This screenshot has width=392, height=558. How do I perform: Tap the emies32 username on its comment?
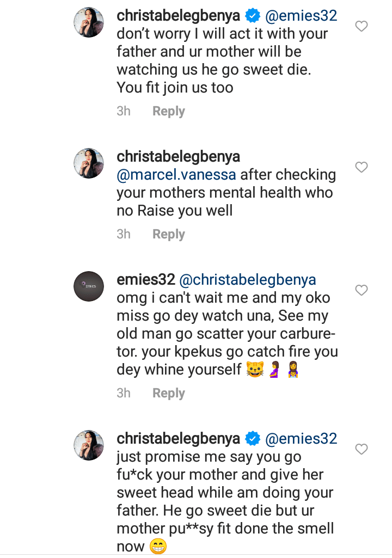pos(146,280)
